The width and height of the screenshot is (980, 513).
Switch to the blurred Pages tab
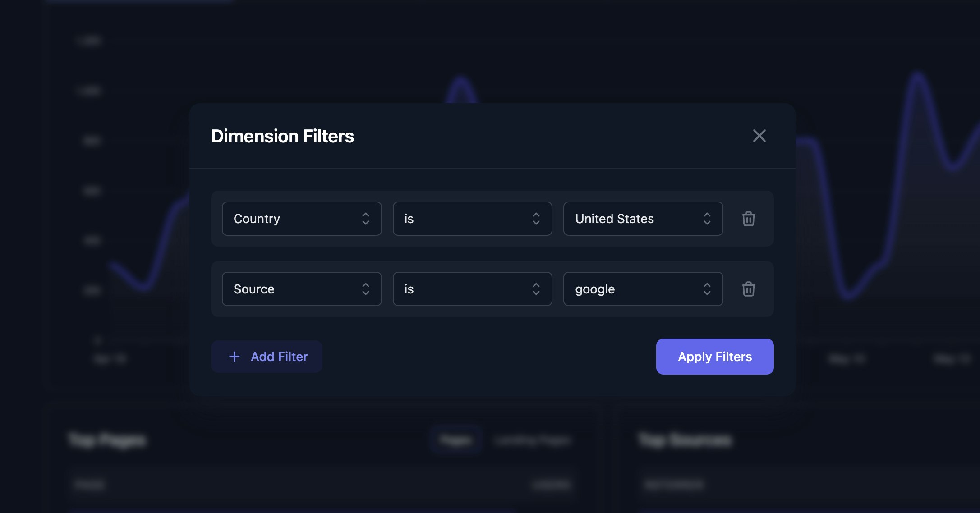455,440
